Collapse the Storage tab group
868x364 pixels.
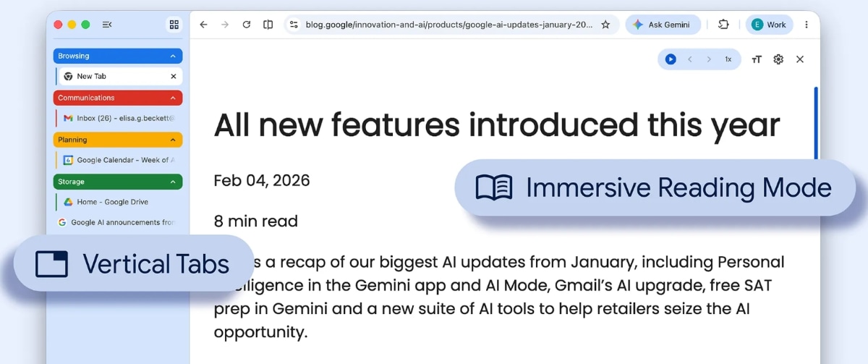tap(173, 182)
